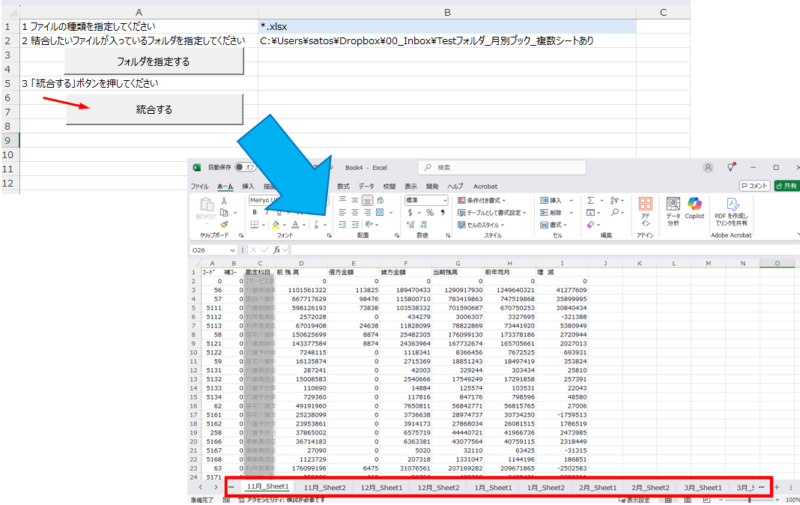Click the 統合する button
Screen dimensions: 800x505
tap(154, 108)
